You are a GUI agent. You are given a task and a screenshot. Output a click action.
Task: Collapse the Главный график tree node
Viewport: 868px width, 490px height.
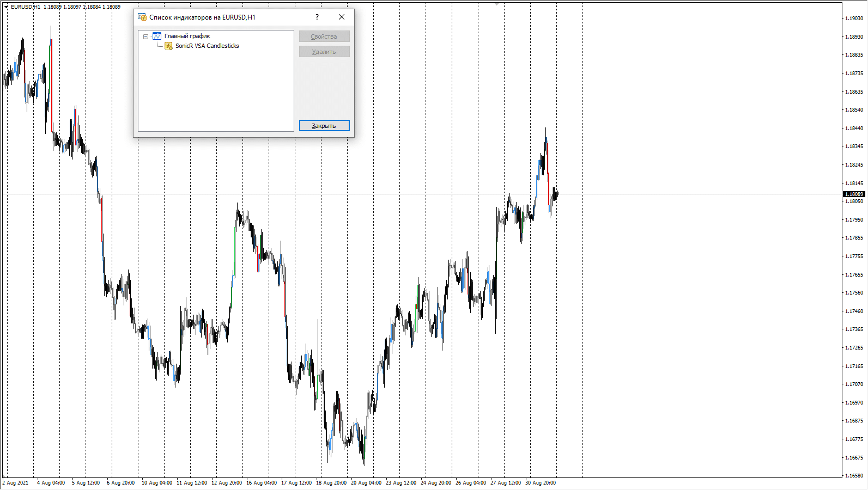145,36
